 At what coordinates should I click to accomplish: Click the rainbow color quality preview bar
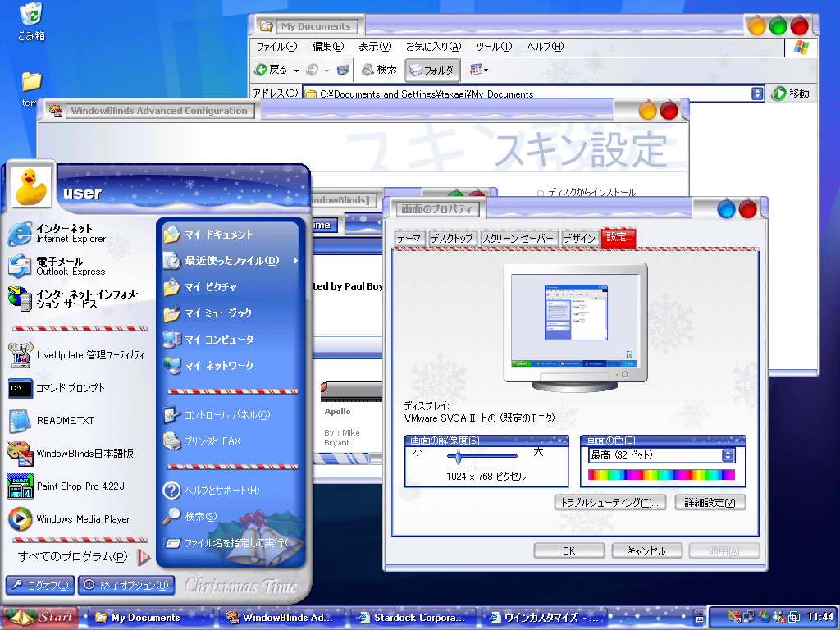(661, 475)
